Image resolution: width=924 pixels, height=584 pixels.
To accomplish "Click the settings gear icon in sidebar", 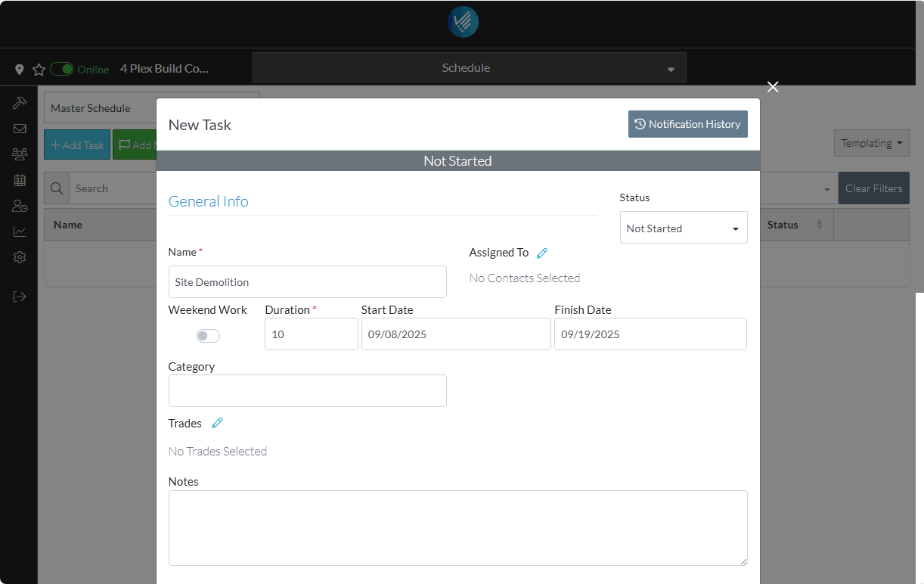I will 20,257.
